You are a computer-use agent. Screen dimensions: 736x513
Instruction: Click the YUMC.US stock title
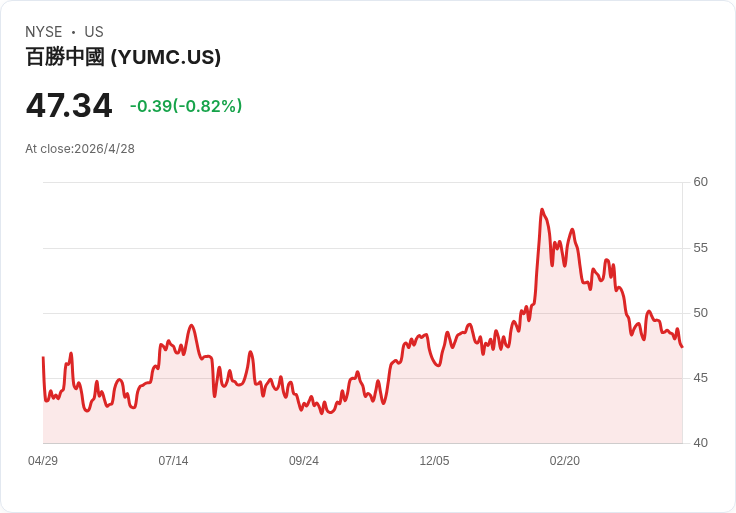click(123, 57)
